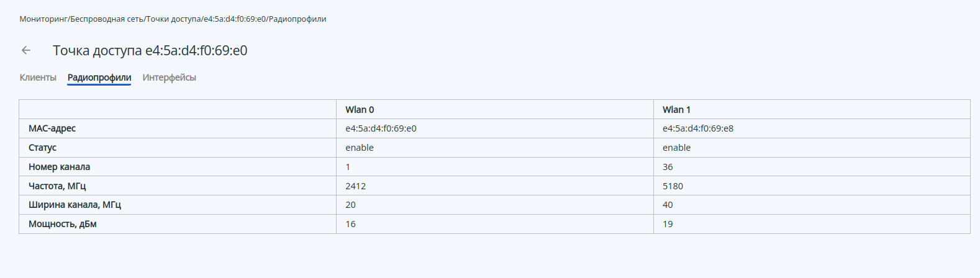Image resolution: width=980 pixels, height=278 pixels.
Task: Click the power value 19 cell
Action: [x=668, y=224]
